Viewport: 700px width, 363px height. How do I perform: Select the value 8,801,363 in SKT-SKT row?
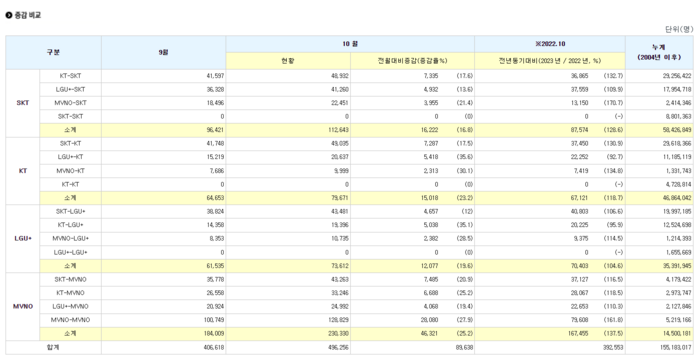coord(679,117)
